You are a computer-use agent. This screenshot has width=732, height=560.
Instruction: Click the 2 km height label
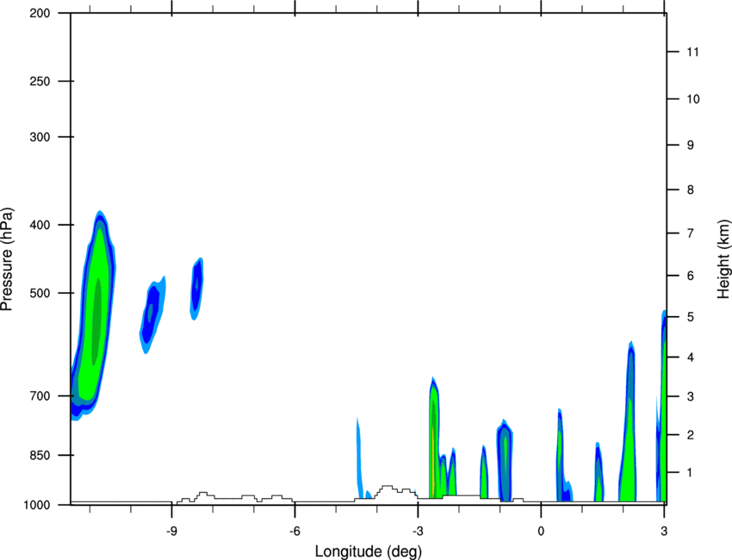coord(691,435)
